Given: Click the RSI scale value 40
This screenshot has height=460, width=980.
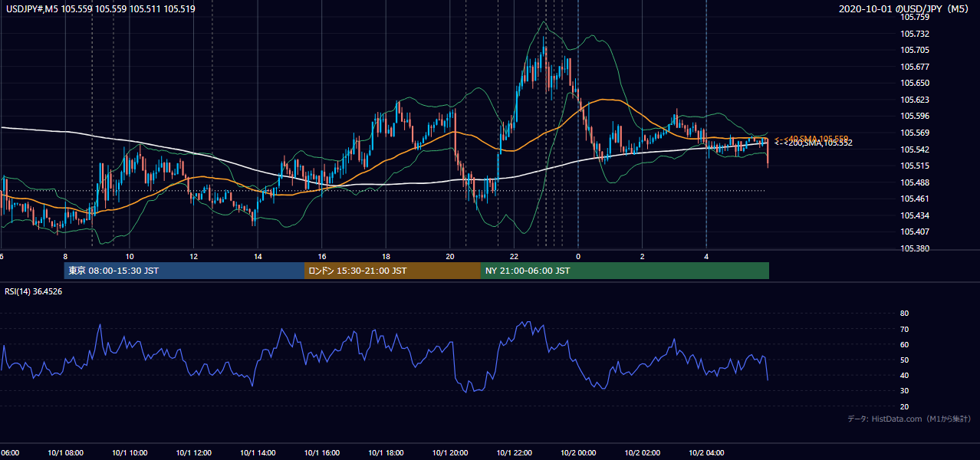Looking at the screenshot, I should click(x=904, y=376).
